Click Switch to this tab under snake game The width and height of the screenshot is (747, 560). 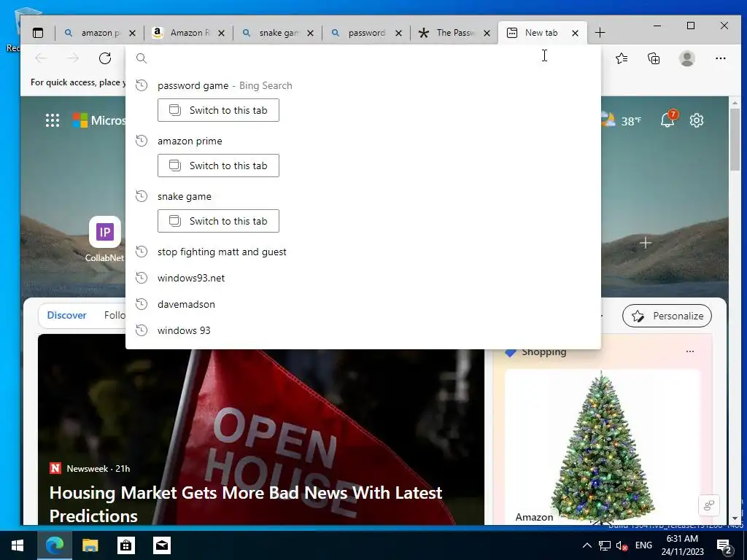point(218,221)
